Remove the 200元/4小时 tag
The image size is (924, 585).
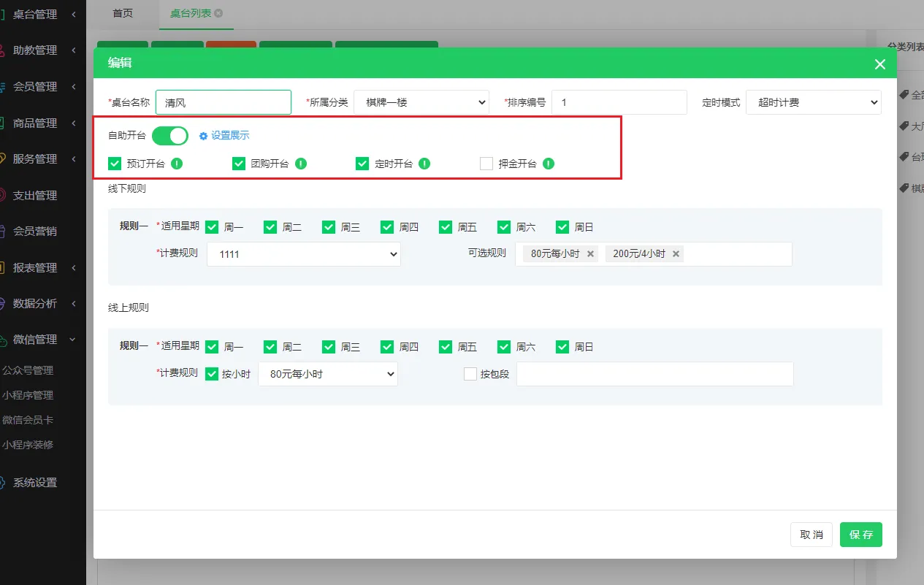(676, 254)
